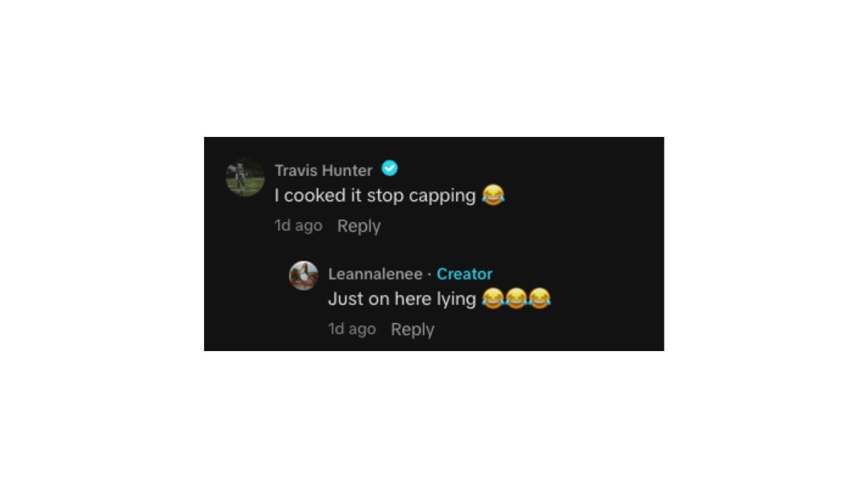Open Travis Hunter's profile avatar
The image size is (868, 488).
click(x=245, y=178)
